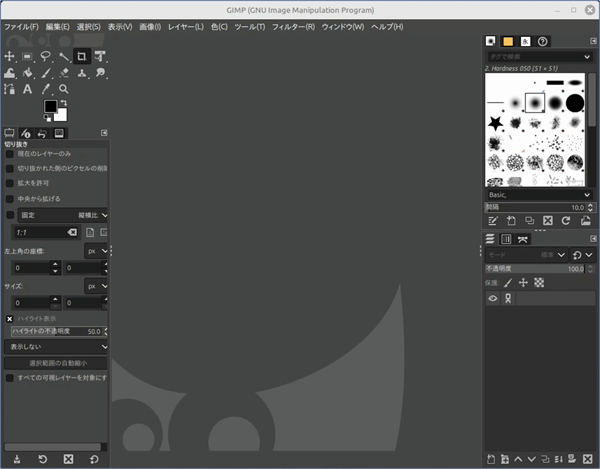Open the 表示しない guides dropdown

56,347
